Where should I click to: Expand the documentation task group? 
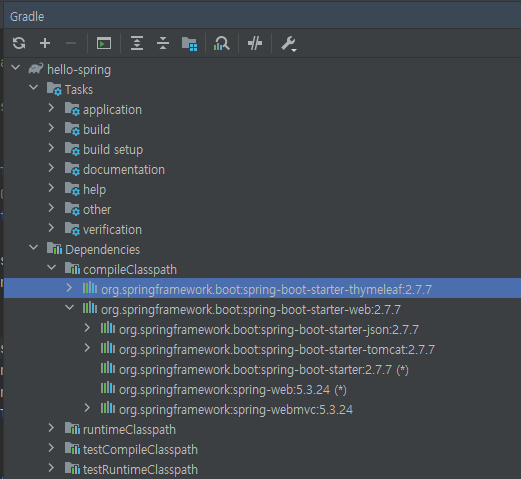click(51, 168)
